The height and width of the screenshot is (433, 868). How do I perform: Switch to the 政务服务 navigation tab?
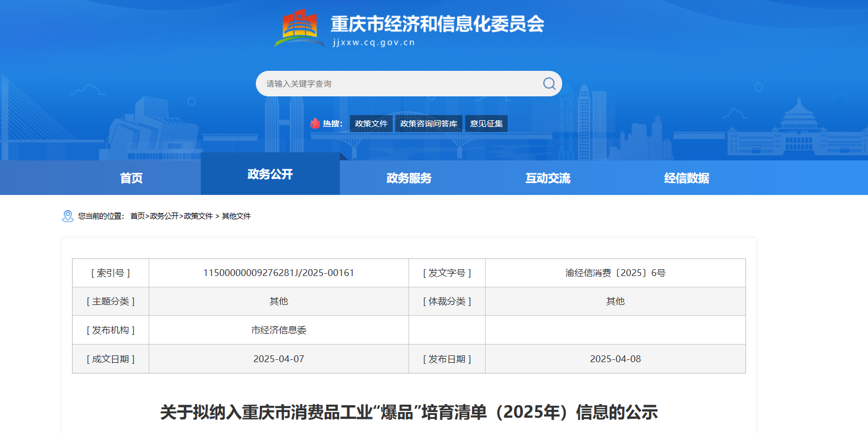(x=409, y=178)
